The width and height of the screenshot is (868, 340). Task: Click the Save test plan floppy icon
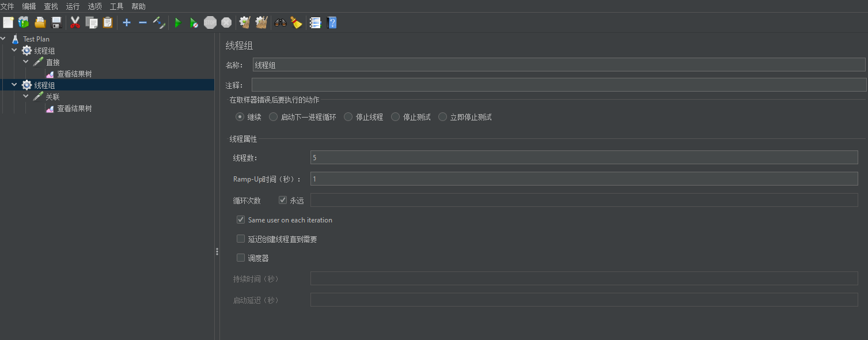click(x=56, y=22)
